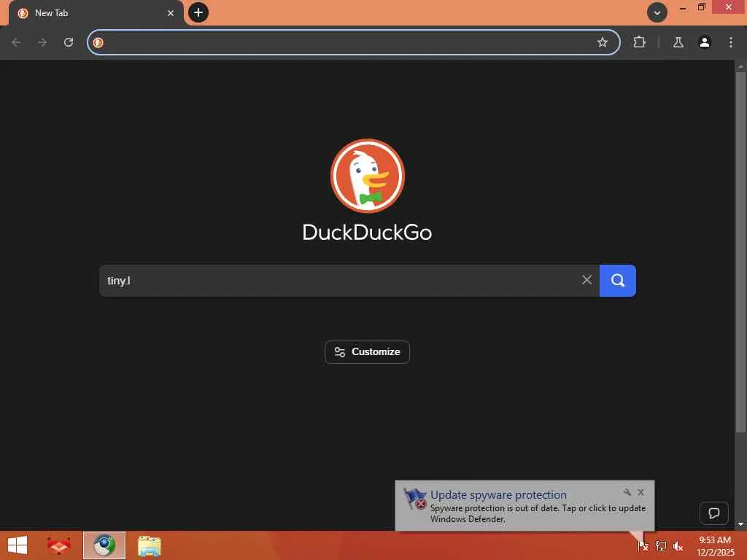The image size is (747, 560).
Task: Click the DuckDuckGo duck logo
Action: pyautogui.click(x=368, y=176)
